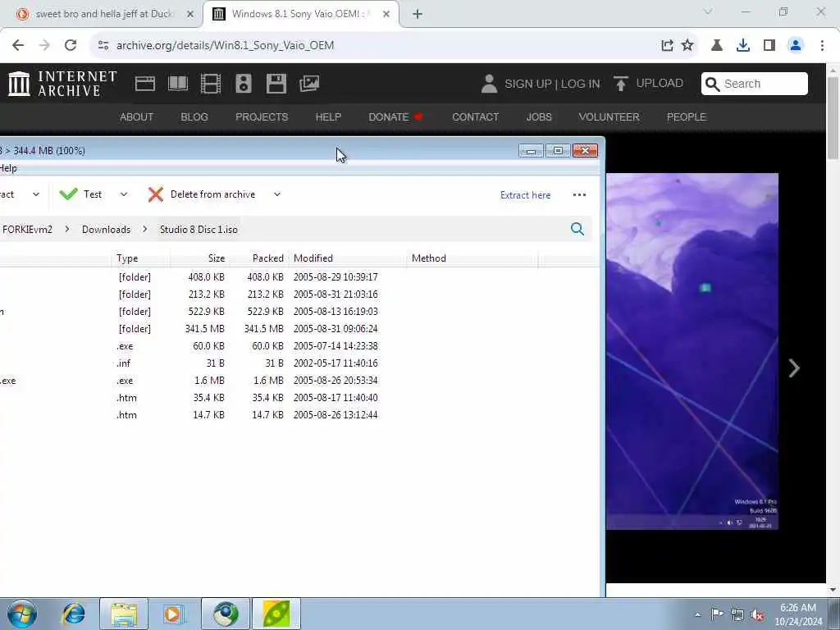
Task: Show hidden tray icons arrow
Action: tap(697, 615)
